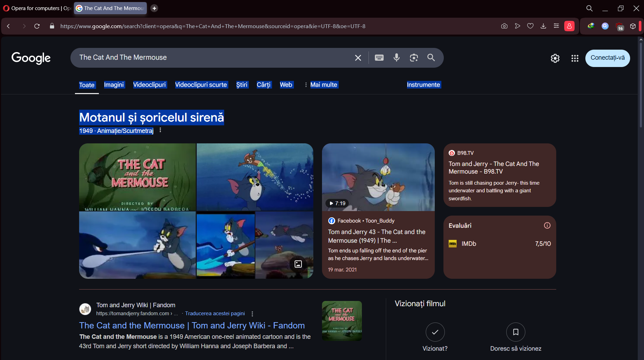
Task: Click the Opera snapshot camera icon
Action: click(x=504, y=26)
